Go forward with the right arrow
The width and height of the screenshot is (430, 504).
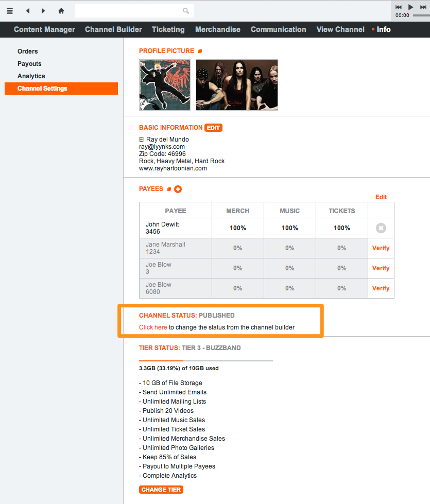pyautogui.click(x=43, y=11)
